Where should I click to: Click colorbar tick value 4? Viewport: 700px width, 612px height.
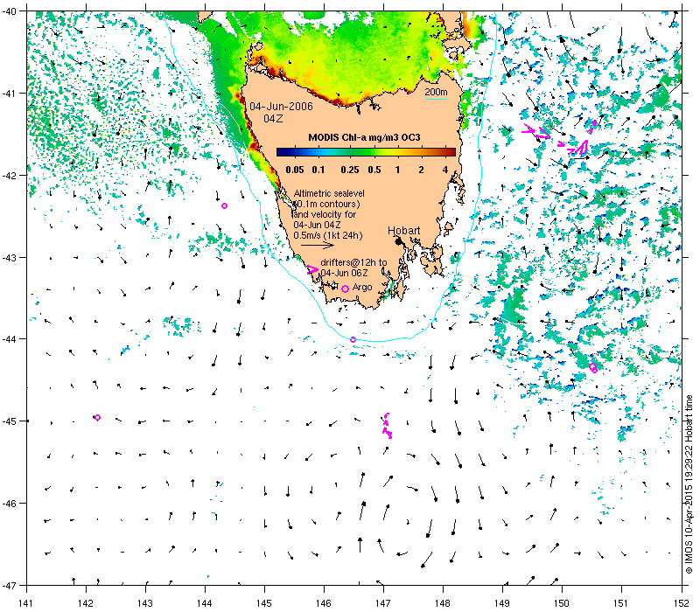pos(445,170)
